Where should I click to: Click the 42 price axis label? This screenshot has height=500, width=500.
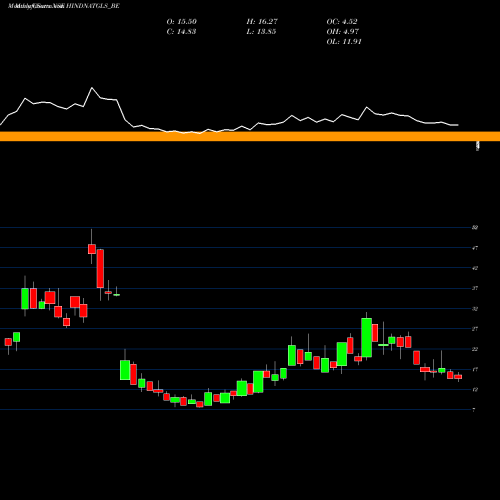475,268
